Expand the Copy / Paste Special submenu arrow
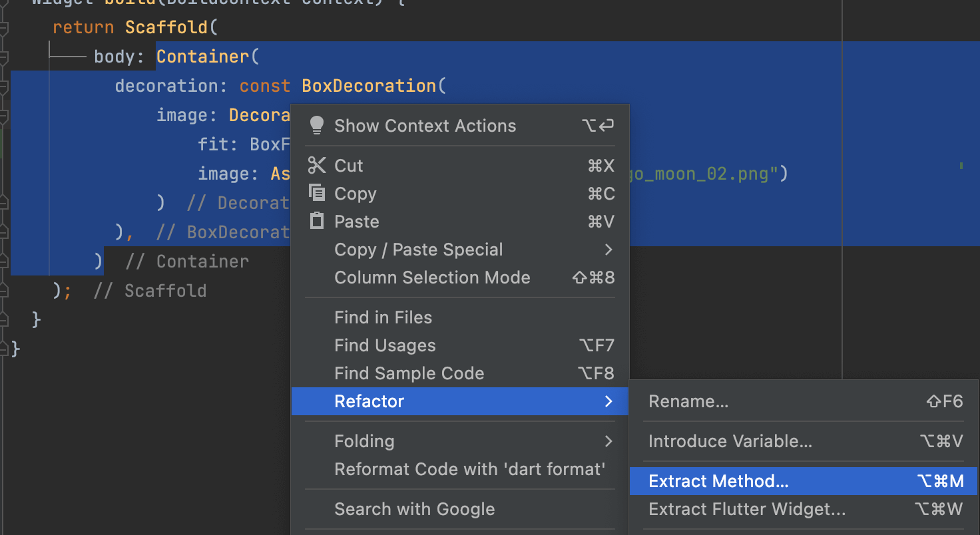Image resolution: width=980 pixels, height=535 pixels. [x=608, y=250]
